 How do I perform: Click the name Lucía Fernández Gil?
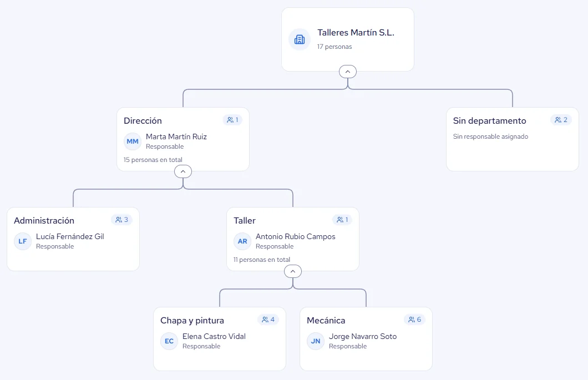point(70,236)
